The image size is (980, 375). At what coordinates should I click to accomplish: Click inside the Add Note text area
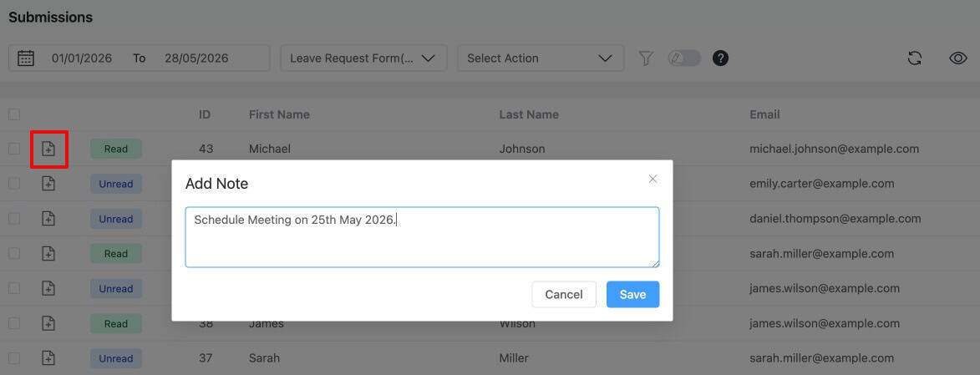click(x=422, y=237)
